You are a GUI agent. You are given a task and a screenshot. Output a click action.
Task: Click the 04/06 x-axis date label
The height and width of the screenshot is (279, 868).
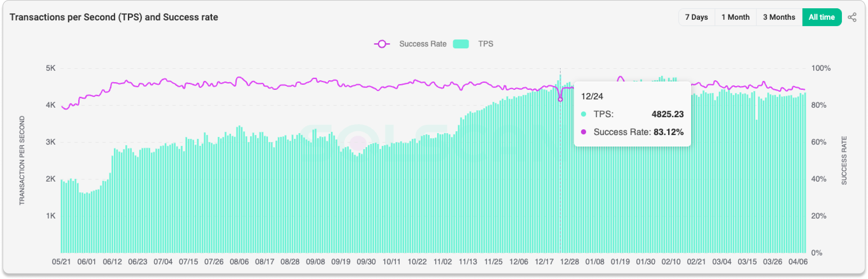(798, 262)
